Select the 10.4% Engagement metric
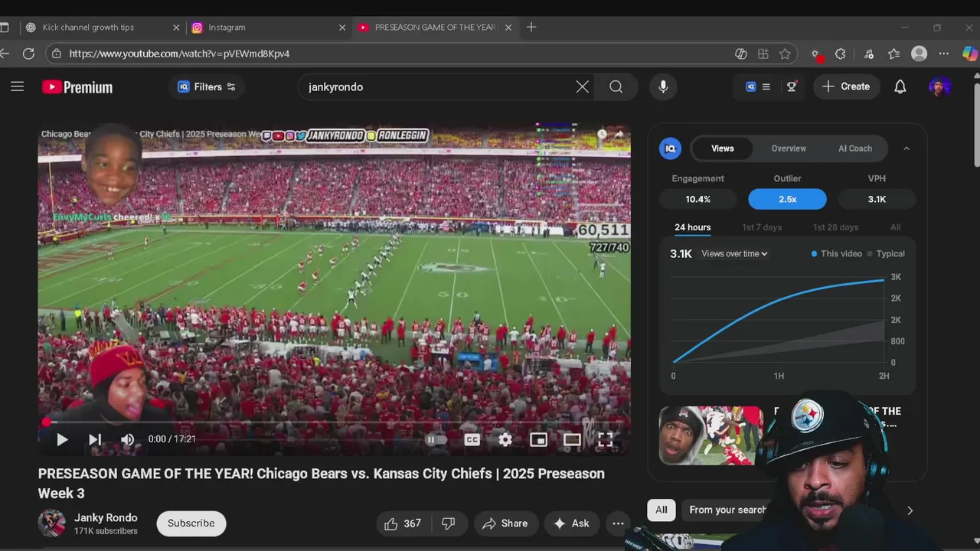Screen dimensions: 980x551 click(698, 199)
